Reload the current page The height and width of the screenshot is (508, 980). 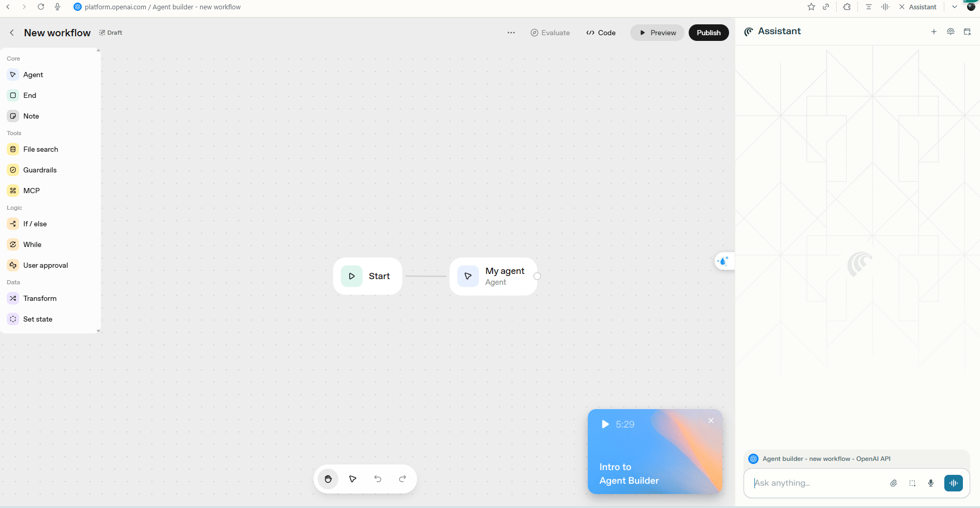41,7
